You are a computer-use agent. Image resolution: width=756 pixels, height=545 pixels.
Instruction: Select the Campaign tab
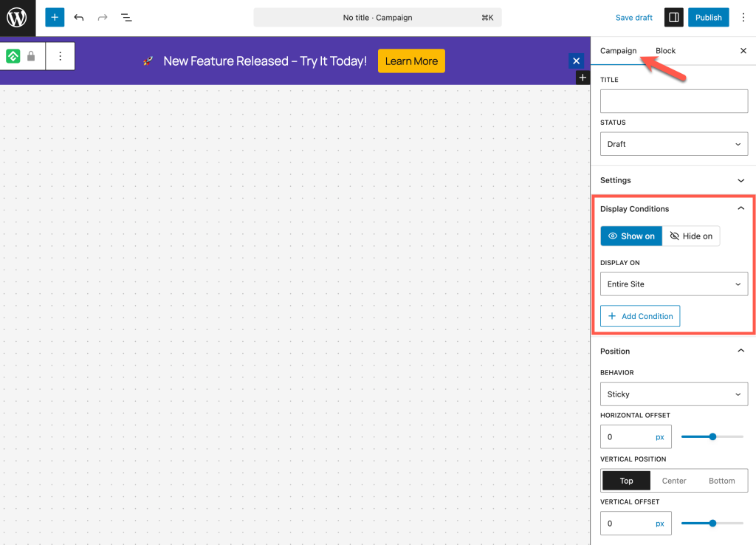(618, 51)
